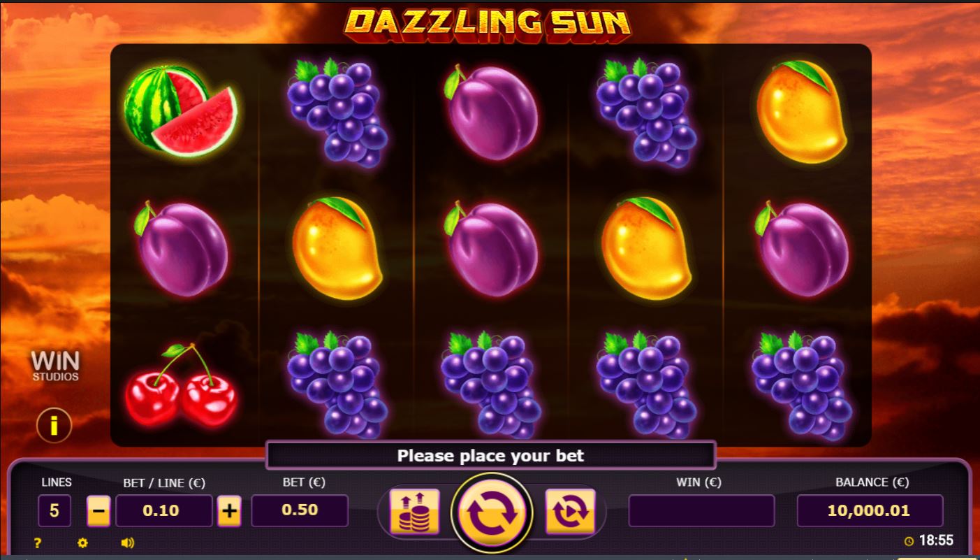Open the yellow info paytable icon
The width and height of the screenshot is (980, 560).
(54, 424)
